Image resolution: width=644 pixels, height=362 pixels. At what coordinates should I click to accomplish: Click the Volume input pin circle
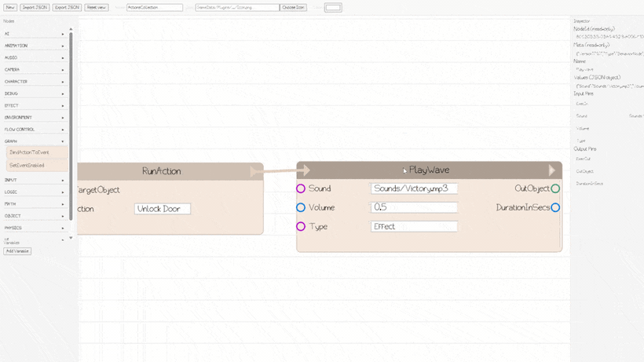coord(301,207)
